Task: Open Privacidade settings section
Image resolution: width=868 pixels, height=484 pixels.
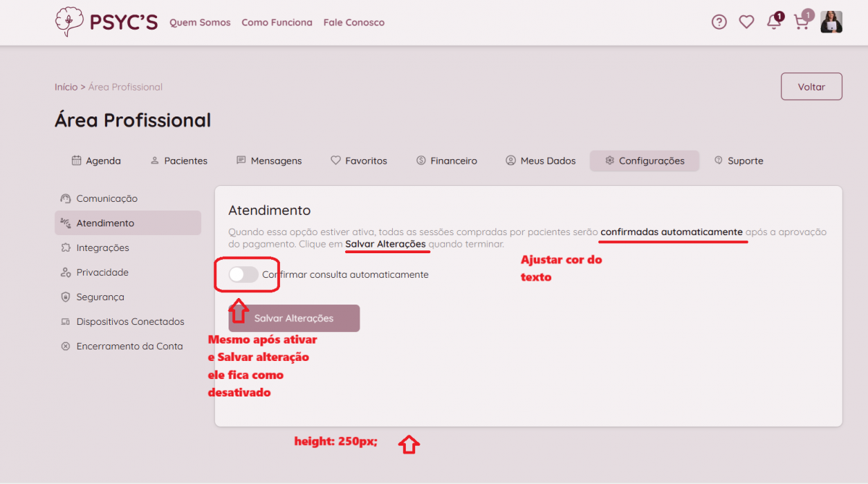Action: click(x=102, y=273)
